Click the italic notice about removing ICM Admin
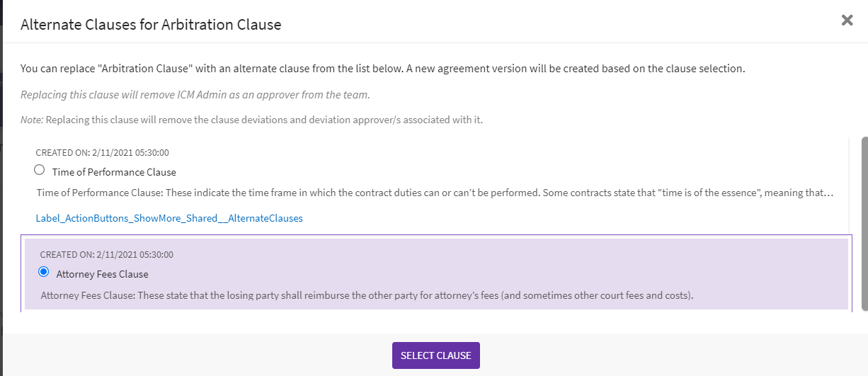This screenshot has height=376, width=868. (x=195, y=95)
